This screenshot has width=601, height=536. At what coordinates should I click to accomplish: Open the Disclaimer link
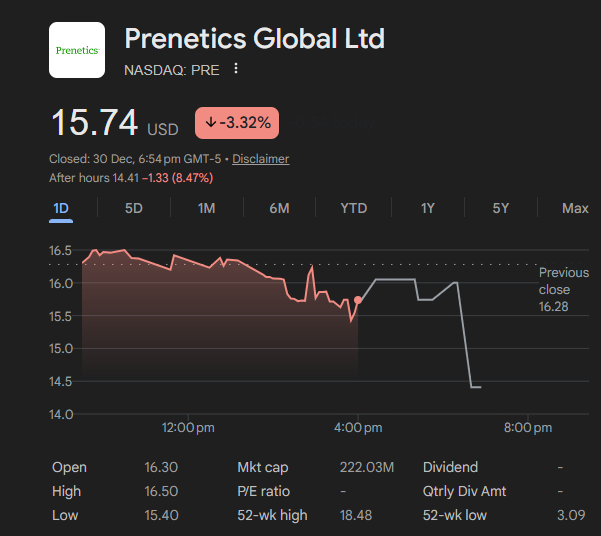click(261, 159)
